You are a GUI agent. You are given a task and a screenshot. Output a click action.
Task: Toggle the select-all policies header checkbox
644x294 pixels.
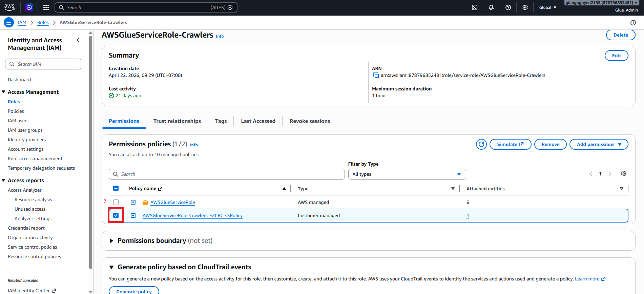(116, 188)
